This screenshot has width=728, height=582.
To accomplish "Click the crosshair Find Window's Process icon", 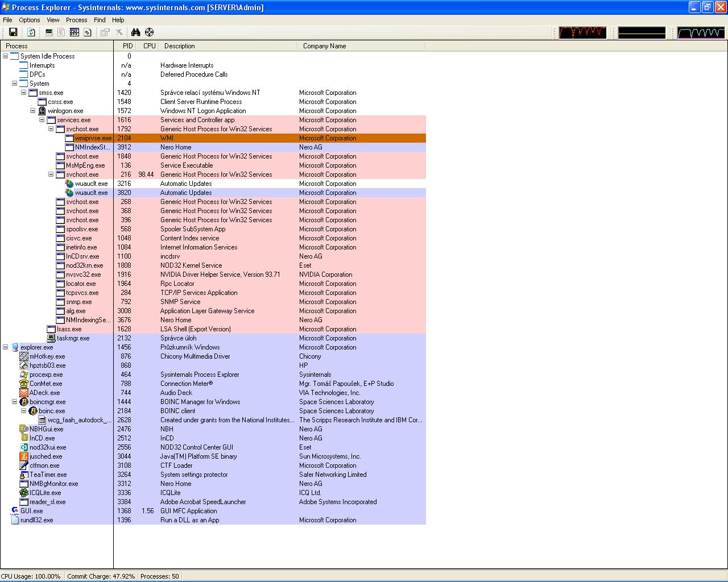I will pyautogui.click(x=149, y=32).
